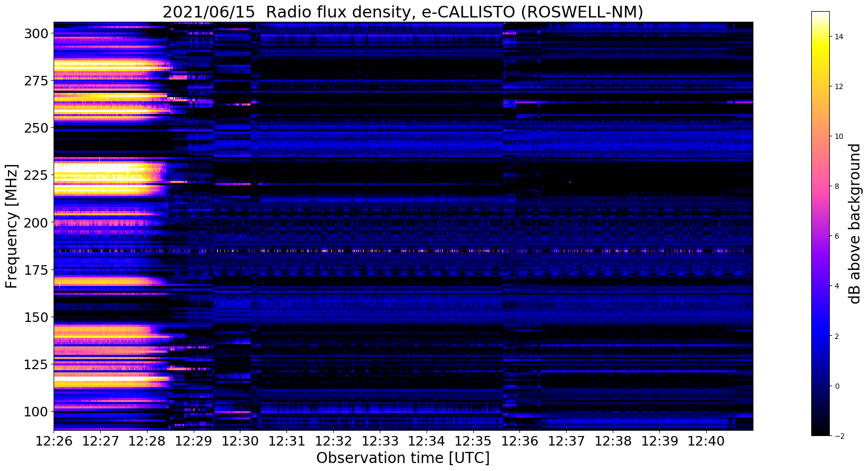The height and width of the screenshot is (471, 868).
Task: Click the 12:34 time tick label
Action: coord(427,441)
